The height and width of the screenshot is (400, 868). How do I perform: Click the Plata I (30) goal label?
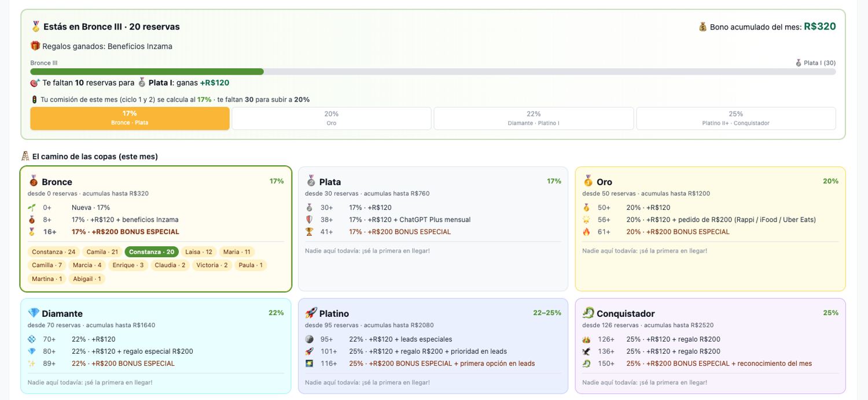[x=815, y=63]
